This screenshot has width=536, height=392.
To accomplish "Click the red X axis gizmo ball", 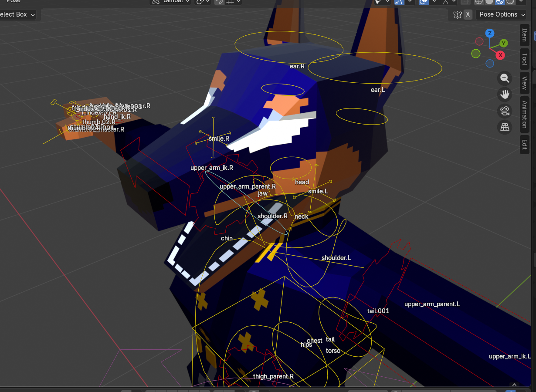I will [501, 55].
